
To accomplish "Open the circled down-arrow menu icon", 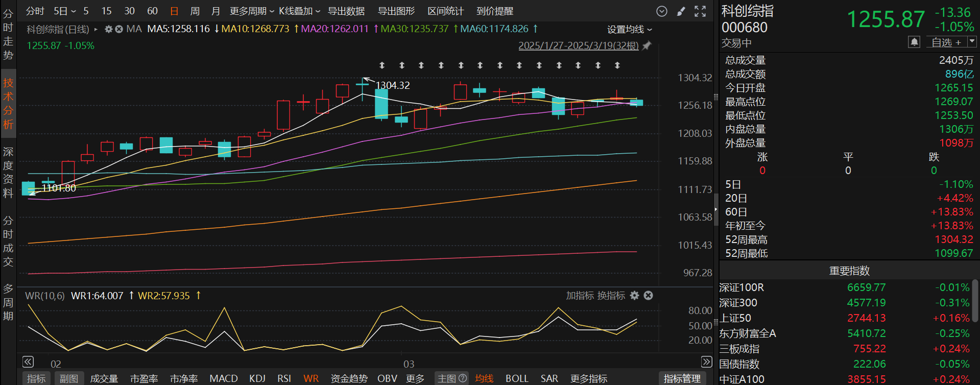I will click(662, 11).
